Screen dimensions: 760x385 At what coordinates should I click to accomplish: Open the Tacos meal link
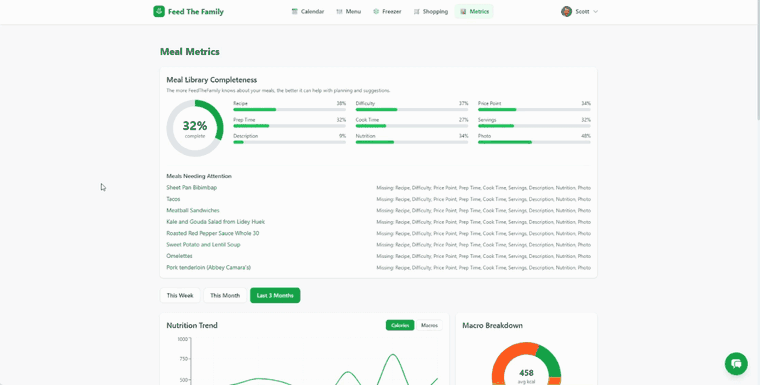[x=173, y=199]
